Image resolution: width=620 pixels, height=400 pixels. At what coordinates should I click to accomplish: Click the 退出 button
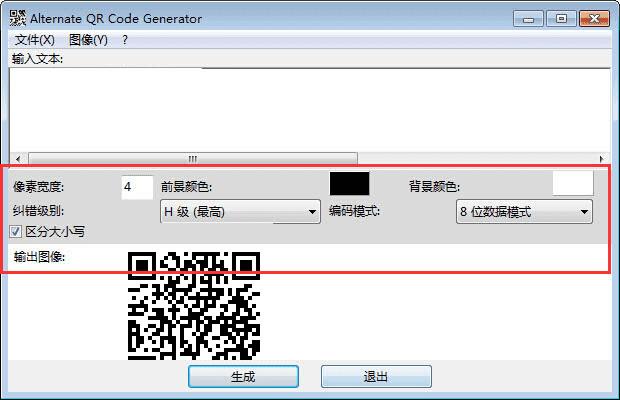click(x=376, y=376)
